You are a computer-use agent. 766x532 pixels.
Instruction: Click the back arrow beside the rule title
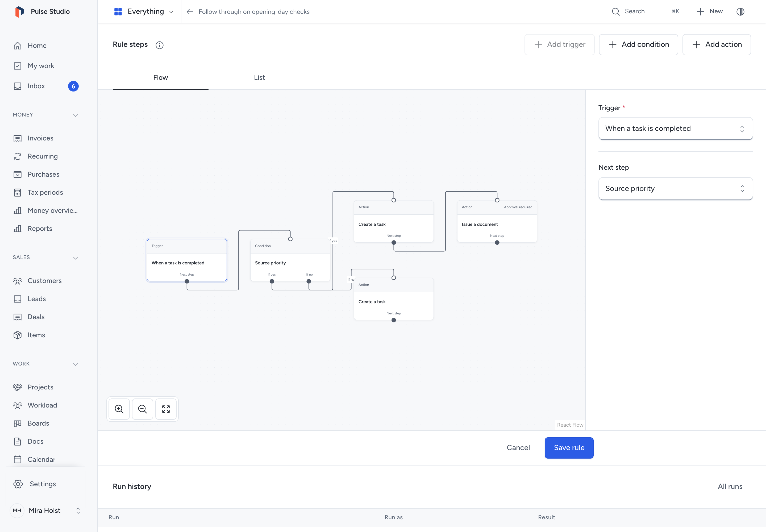click(190, 12)
